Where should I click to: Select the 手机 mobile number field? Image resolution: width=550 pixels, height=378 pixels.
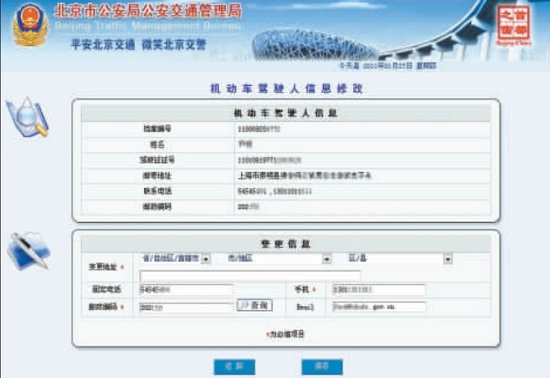click(378, 290)
